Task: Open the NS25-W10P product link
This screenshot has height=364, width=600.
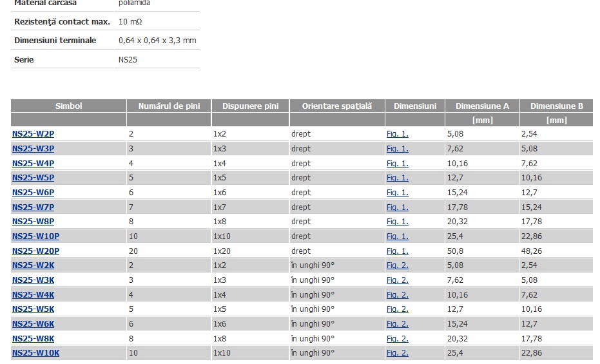Action: point(35,236)
